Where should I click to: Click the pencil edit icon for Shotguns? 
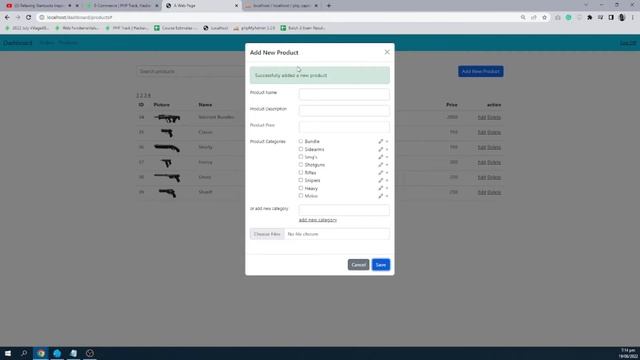(380, 165)
